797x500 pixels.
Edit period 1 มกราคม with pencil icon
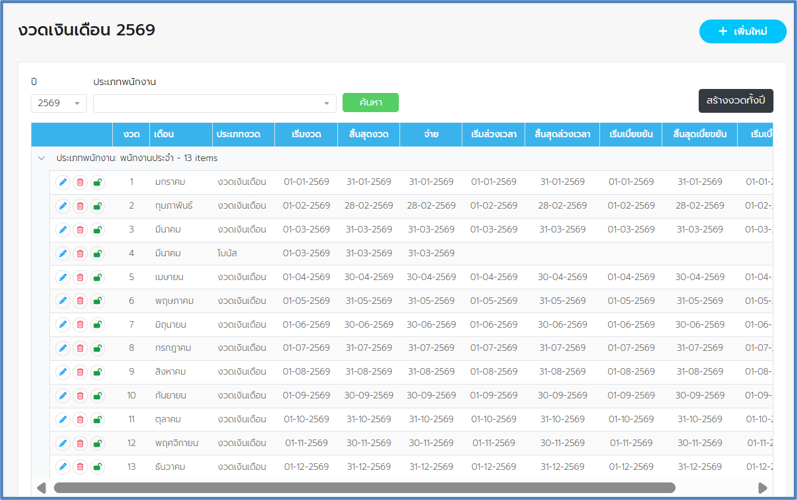(63, 182)
